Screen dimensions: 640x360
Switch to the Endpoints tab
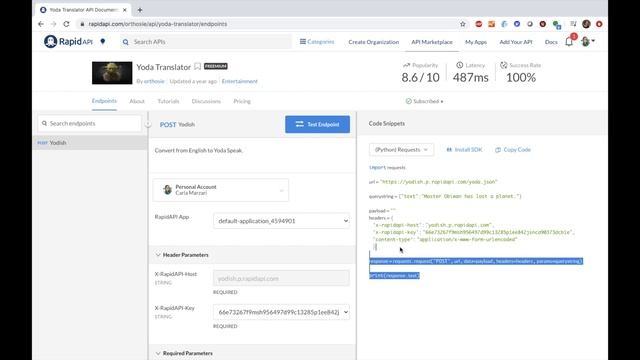click(x=104, y=101)
